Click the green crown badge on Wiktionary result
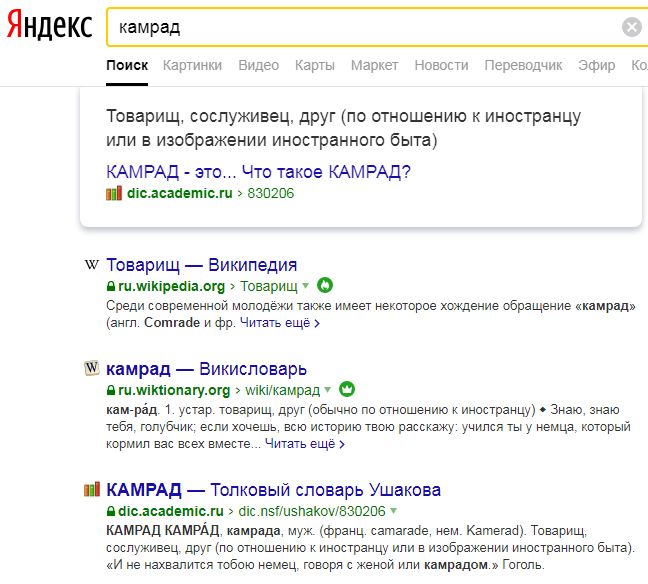The height and width of the screenshot is (584, 648). [347, 389]
